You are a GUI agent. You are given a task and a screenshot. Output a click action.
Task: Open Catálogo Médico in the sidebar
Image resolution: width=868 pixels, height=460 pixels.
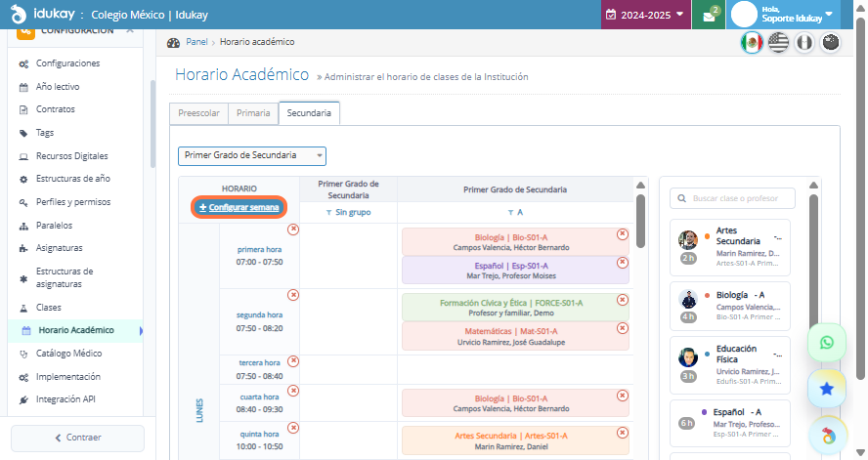tap(68, 354)
